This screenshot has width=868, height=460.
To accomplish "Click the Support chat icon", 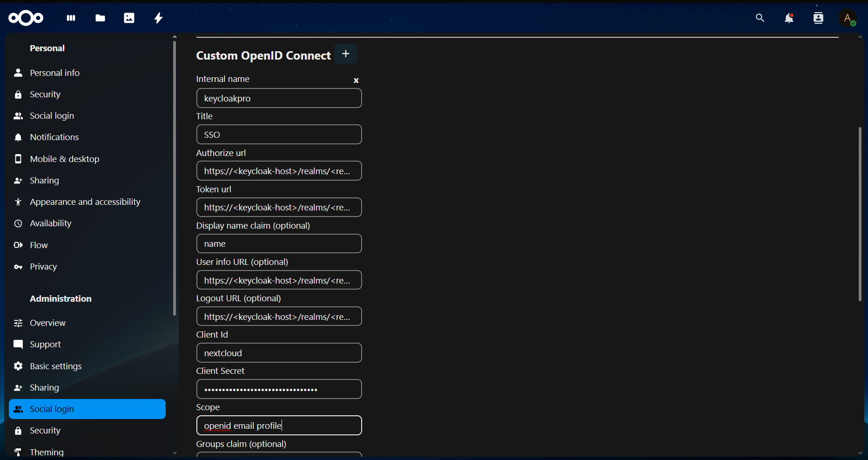I will (x=18, y=345).
